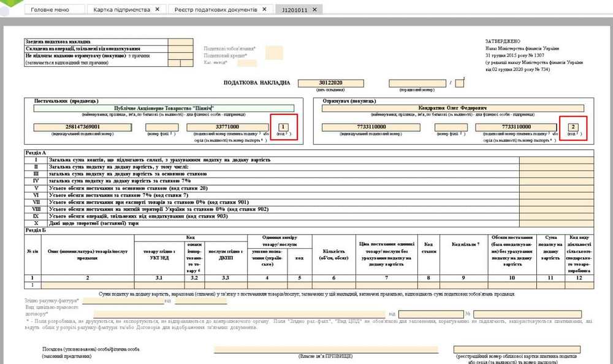
Task: Click the Згідно рахунку-фактури field
Action: [x=122, y=301]
